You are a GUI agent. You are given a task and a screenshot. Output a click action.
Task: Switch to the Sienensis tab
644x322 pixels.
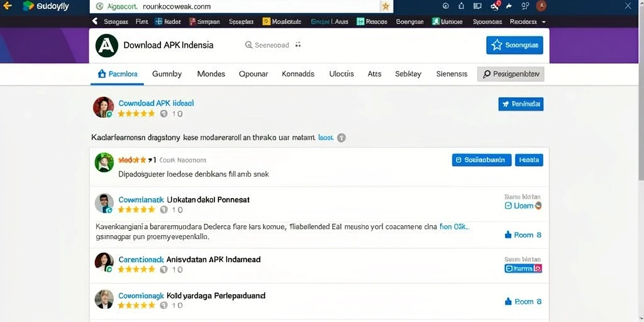[x=452, y=74]
